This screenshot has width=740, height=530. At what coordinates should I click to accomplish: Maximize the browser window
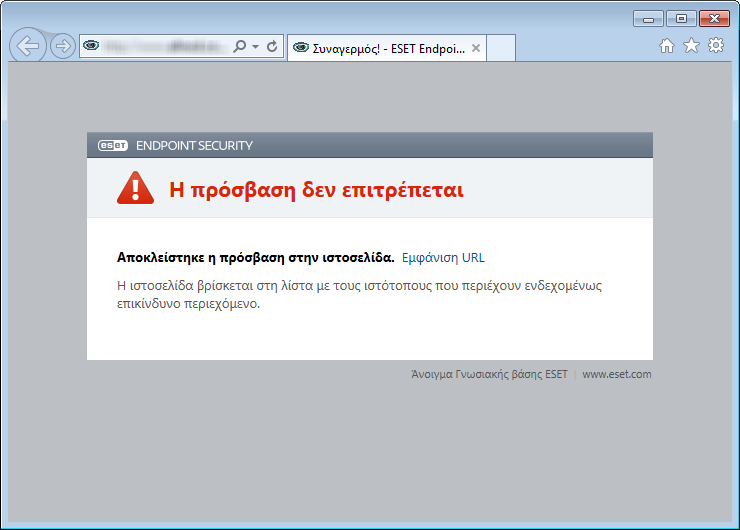click(x=681, y=19)
